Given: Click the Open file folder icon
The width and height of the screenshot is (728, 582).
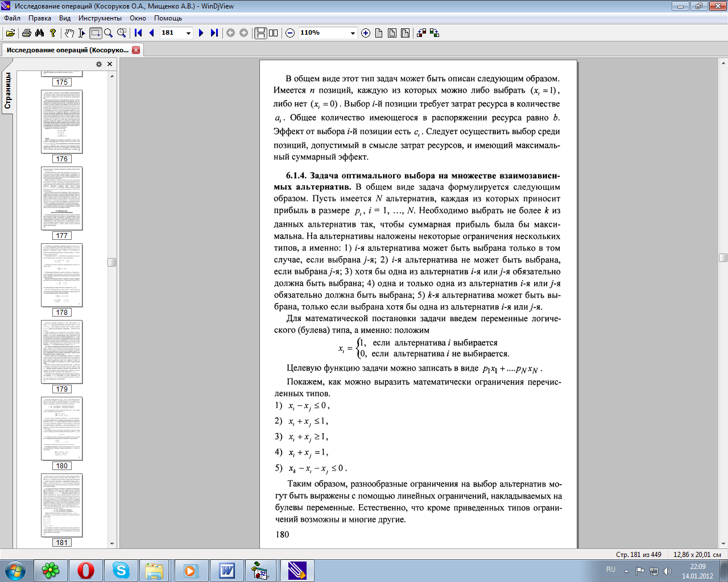Looking at the screenshot, I should [x=10, y=33].
